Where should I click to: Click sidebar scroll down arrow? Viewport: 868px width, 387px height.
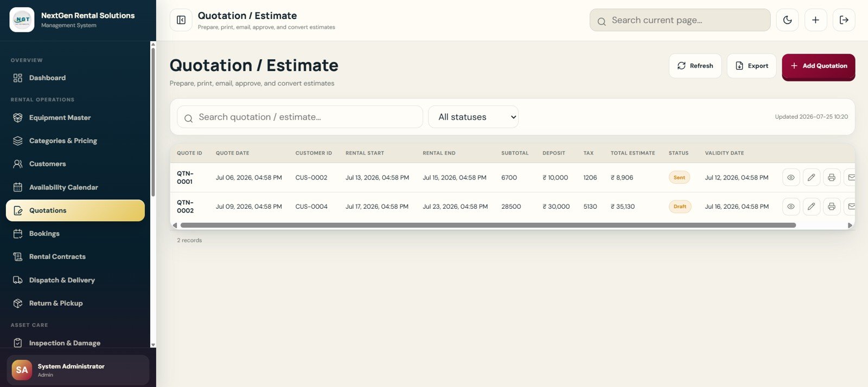pos(153,345)
